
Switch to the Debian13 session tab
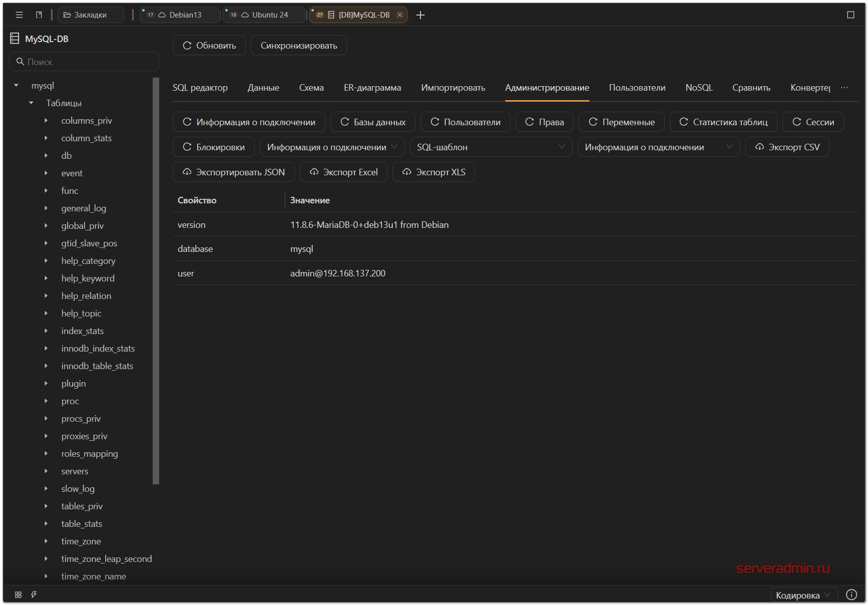pyautogui.click(x=180, y=15)
